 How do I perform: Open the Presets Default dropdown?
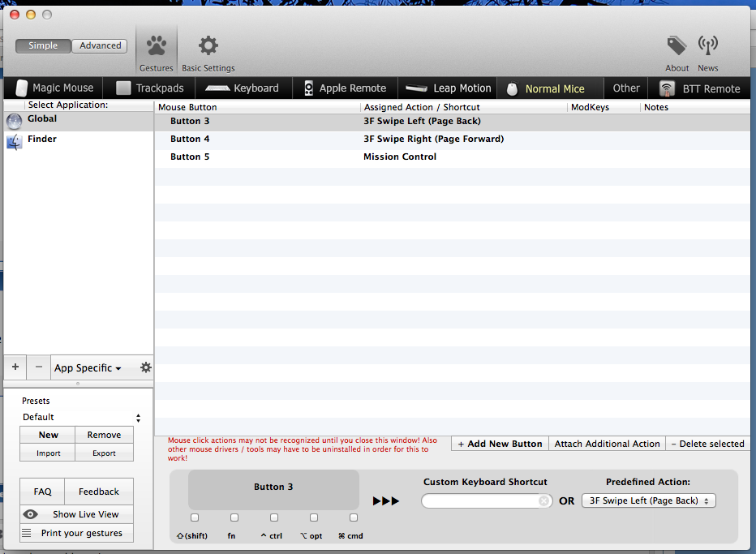tap(81, 417)
